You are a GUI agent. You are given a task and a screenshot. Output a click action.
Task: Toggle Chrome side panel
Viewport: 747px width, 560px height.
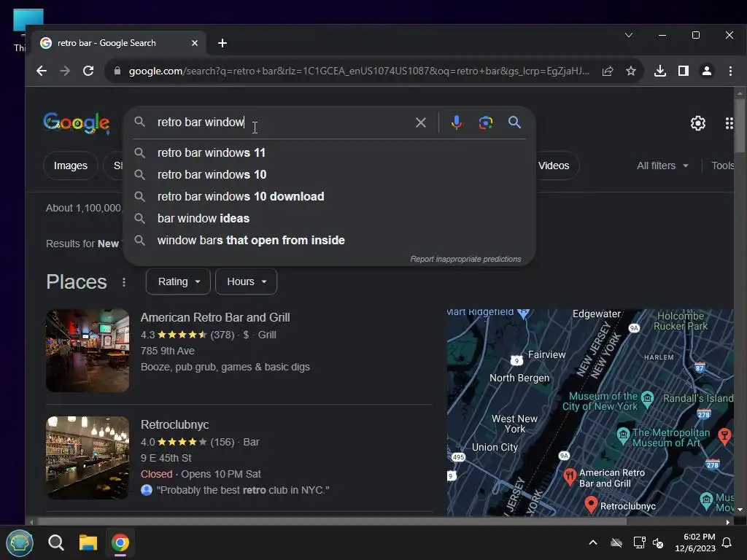[x=683, y=71]
